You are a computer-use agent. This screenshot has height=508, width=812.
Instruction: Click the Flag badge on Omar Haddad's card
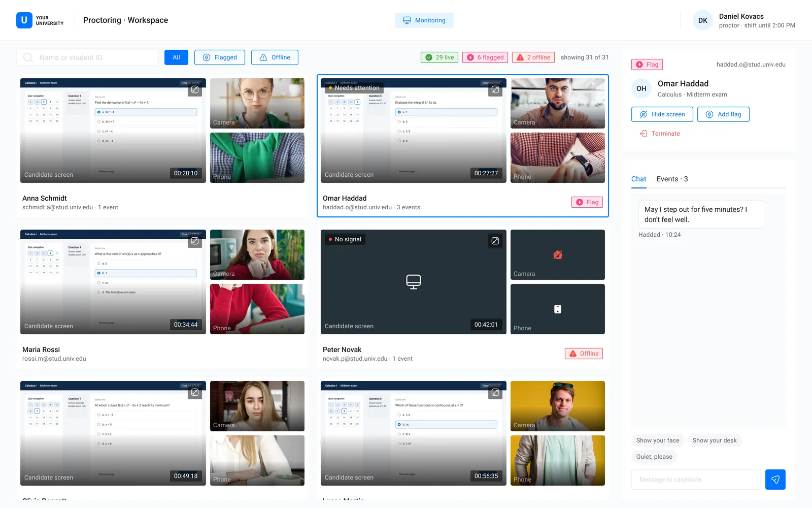pyautogui.click(x=587, y=202)
